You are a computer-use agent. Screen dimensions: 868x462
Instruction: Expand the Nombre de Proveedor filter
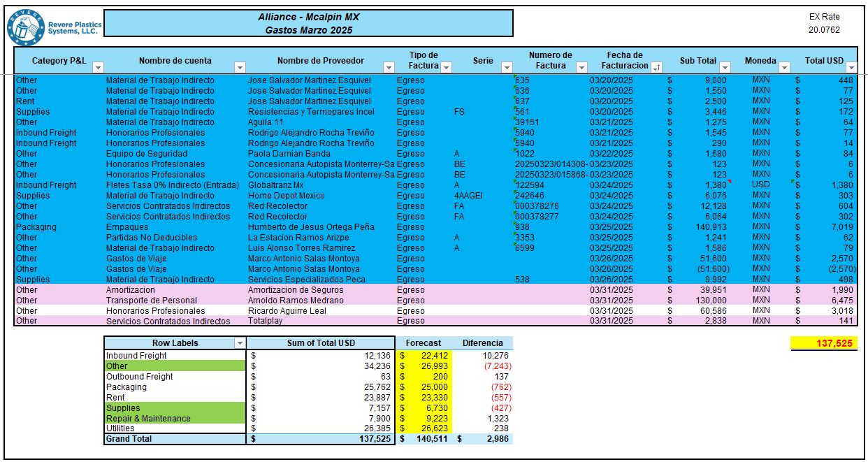click(x=389, y=68)
